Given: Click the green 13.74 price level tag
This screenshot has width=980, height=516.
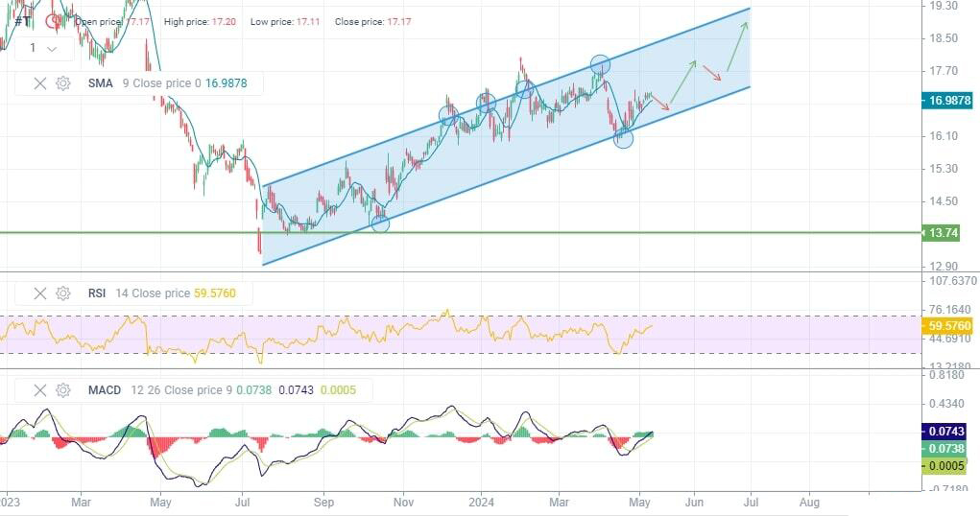Looking at the screenshot, I should [x=942, y=233].
